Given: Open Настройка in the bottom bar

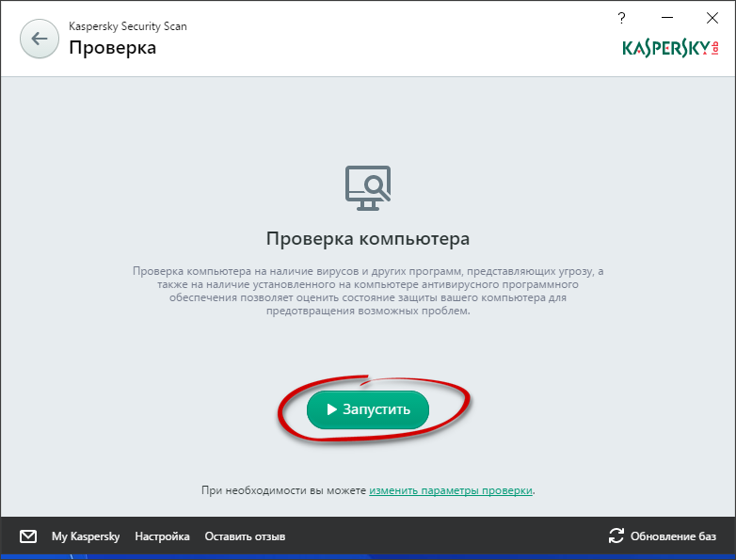Looking at the screenshot, I should click(162, 536).
